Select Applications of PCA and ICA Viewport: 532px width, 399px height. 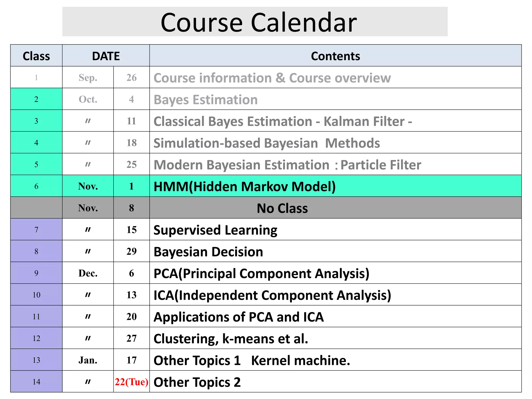coord(238,317)
